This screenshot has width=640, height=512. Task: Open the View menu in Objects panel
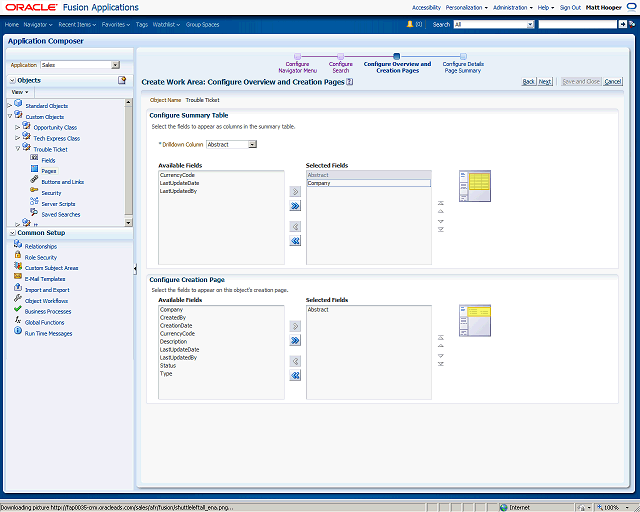tap(20, 92)
